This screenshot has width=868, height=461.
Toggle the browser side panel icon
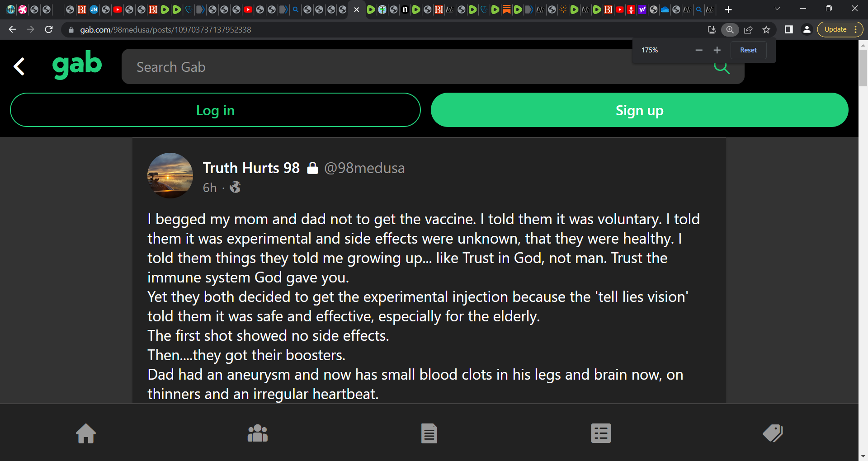click(789, 30)
